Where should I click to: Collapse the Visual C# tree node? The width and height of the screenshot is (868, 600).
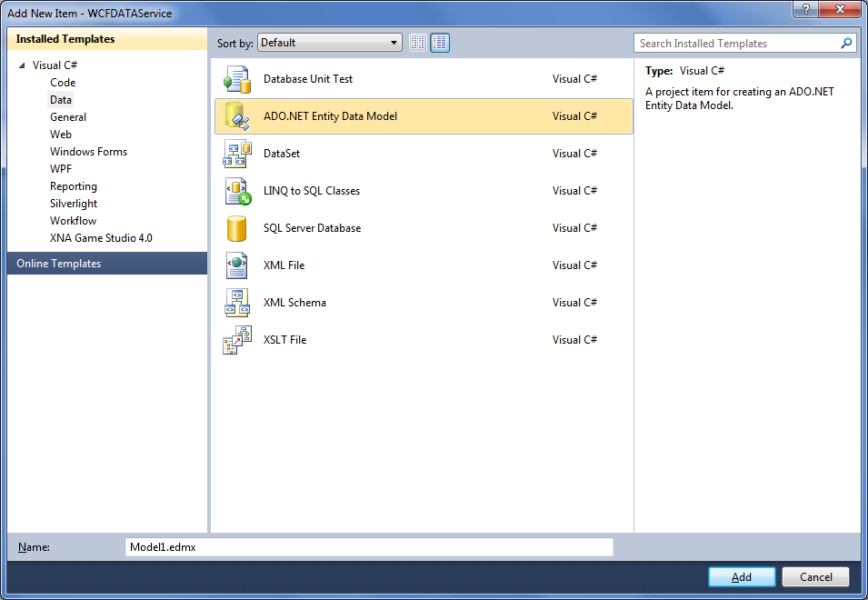coord(23,65)
